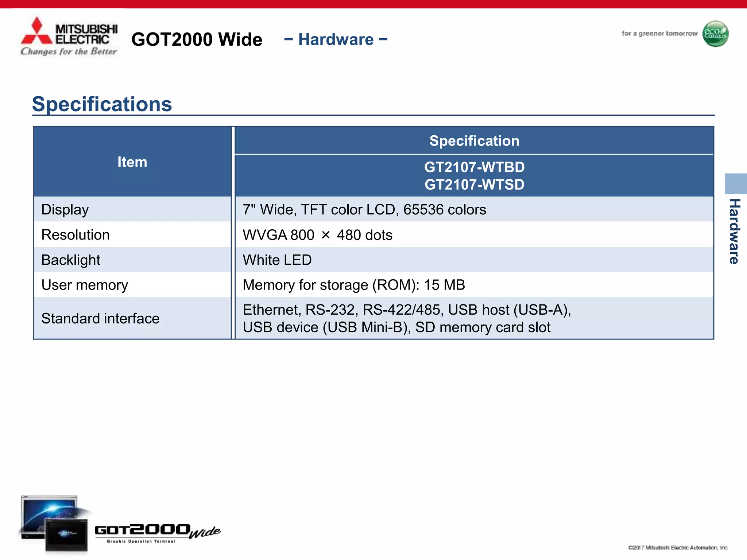Click the 'Graphic Operation Terminal' caption

[141, 541]
